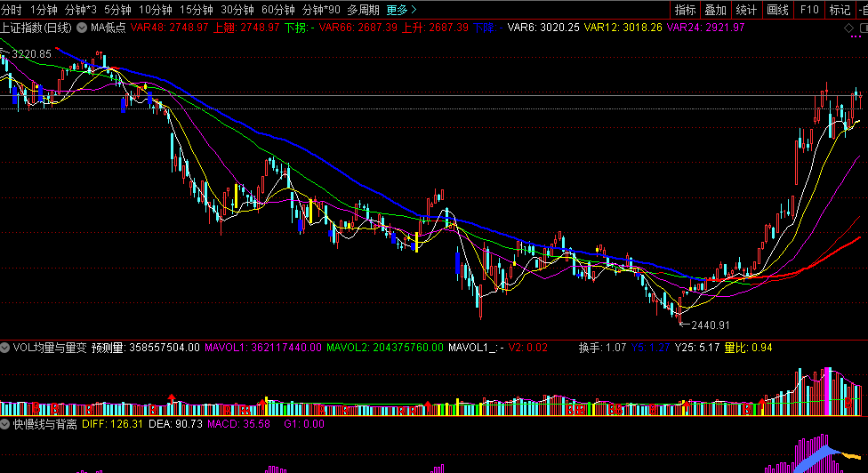The width and height of the screenshot is (868, 473).
Task: Click the 上翘: 2748.97 value
Action: click(246, 28)
